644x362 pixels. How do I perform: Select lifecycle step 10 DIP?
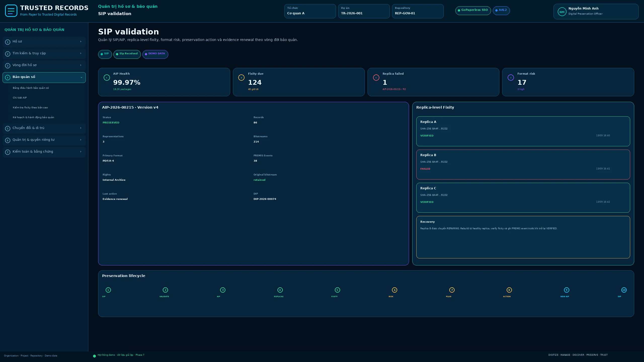click(x=624, y=290)
